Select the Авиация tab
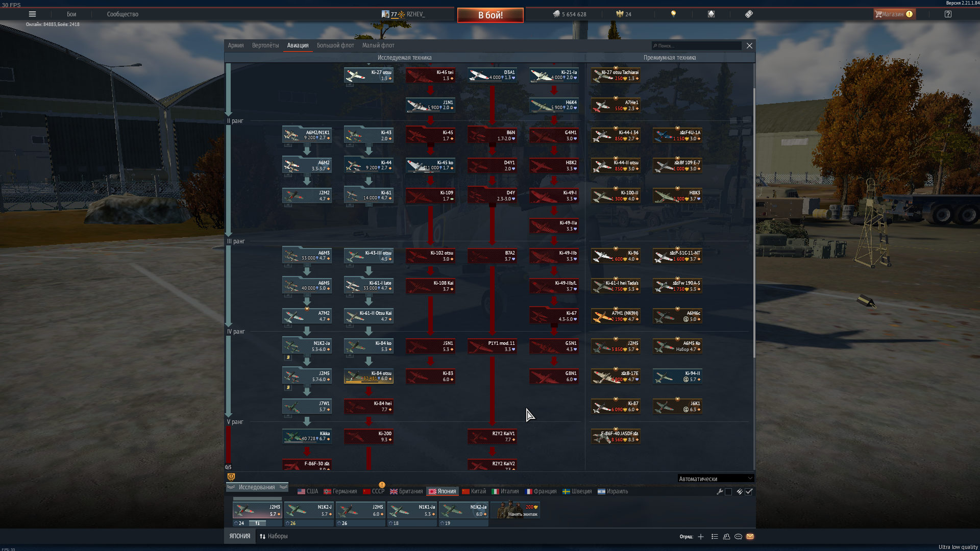The height and width of the screenshot is (551, 980). 298,45
